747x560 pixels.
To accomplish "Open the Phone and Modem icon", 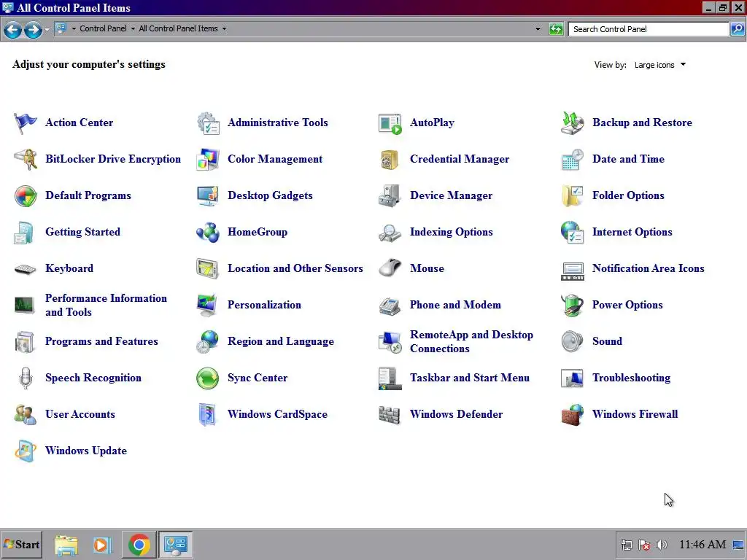I will 390,306.
